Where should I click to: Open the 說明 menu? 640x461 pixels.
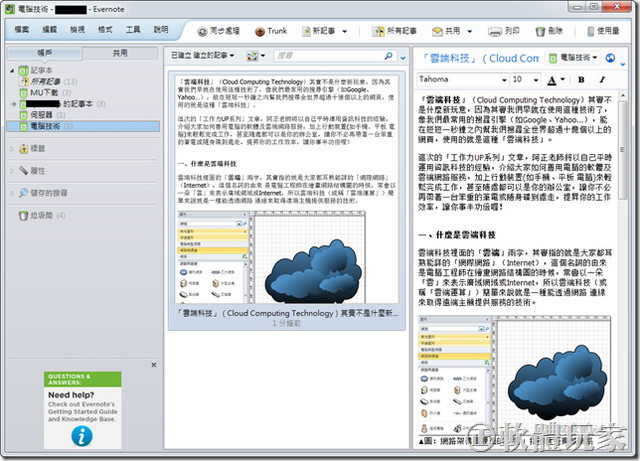[x=161, y=30]
